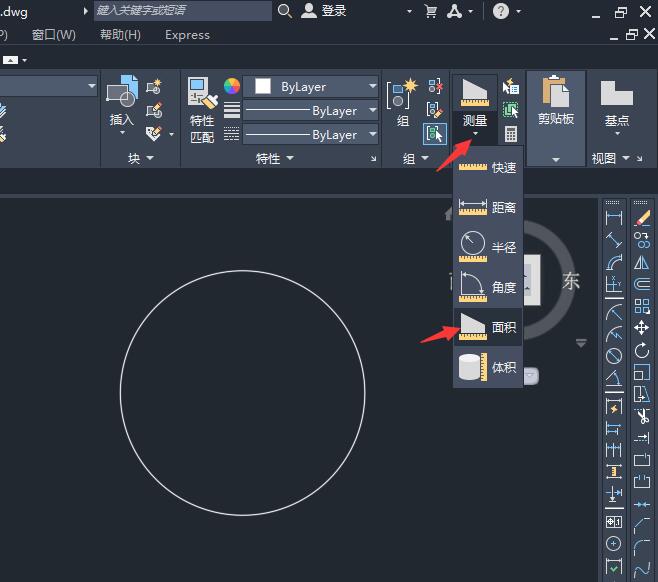Select the Array tool

(x=642, y=306)
